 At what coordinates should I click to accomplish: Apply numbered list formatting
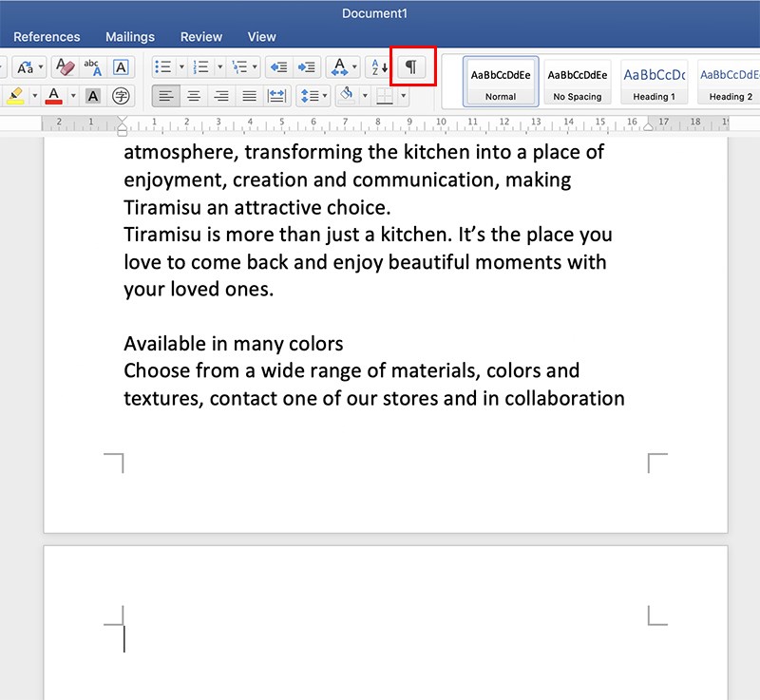click(200, 66)
